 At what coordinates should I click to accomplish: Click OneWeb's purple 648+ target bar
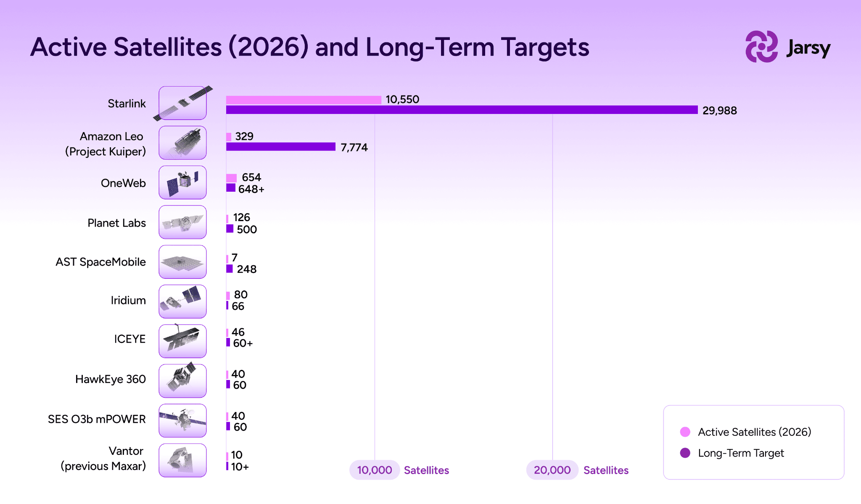click(x=231, y=188)
